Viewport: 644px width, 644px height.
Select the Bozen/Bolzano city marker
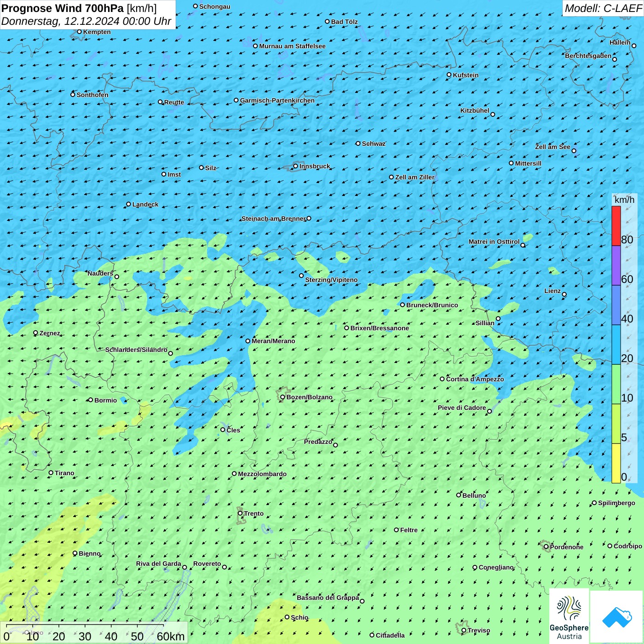point(282,397)
